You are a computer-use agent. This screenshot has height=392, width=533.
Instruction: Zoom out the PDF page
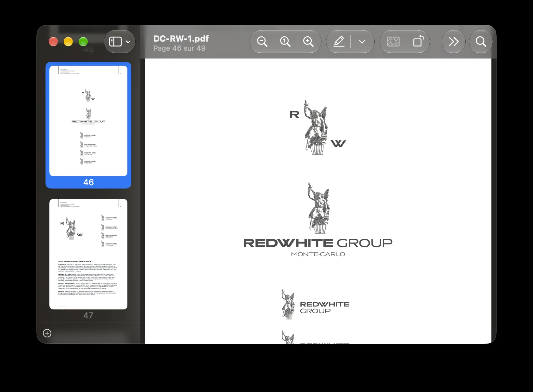pyautogui.click(x=262, y=42)
